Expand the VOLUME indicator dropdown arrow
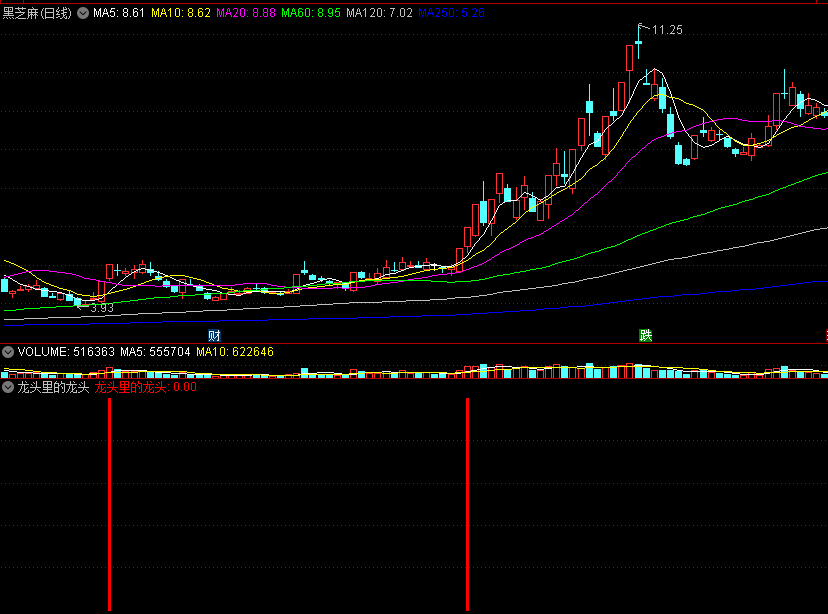This screenshot has height=614, width=828. click(x=8, y=352)
